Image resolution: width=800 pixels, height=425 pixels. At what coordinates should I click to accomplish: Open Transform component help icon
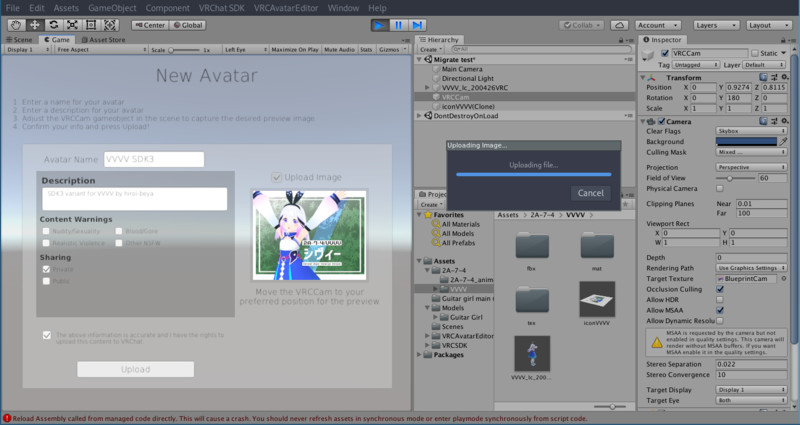[763, 77]
